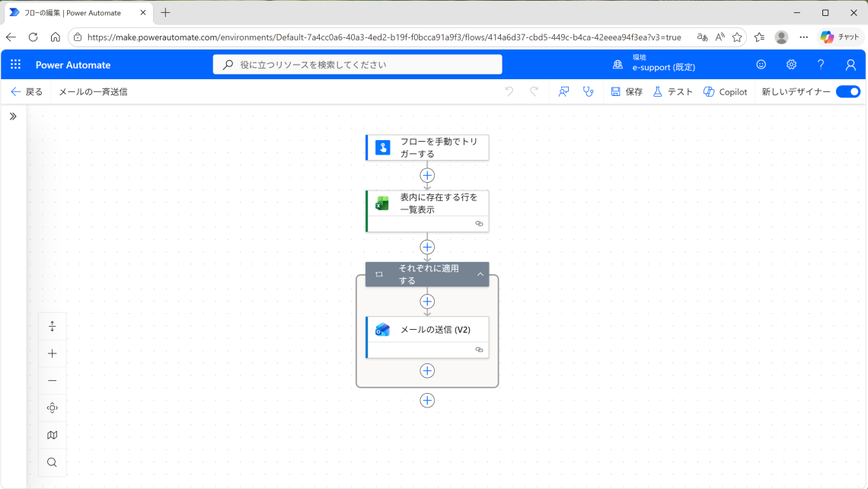Open the Copilot pane
Screen dimensions: 868x489
click(x=725, y=91)
